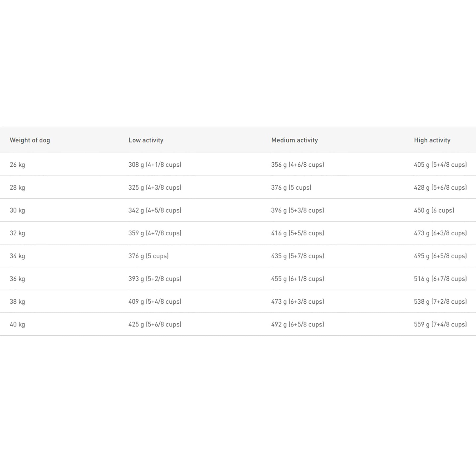
Task: Select the 308 g (4+1/8 cups) cell
Action: click(155, 165)
